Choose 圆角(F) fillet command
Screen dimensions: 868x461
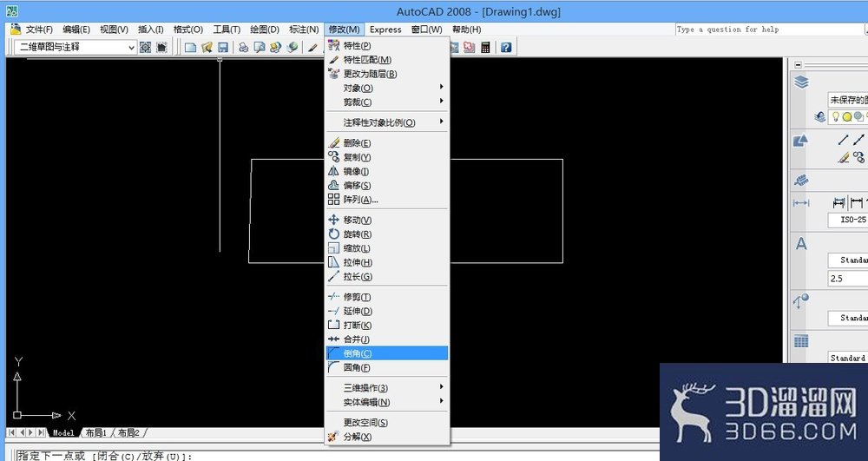[387, 367]
